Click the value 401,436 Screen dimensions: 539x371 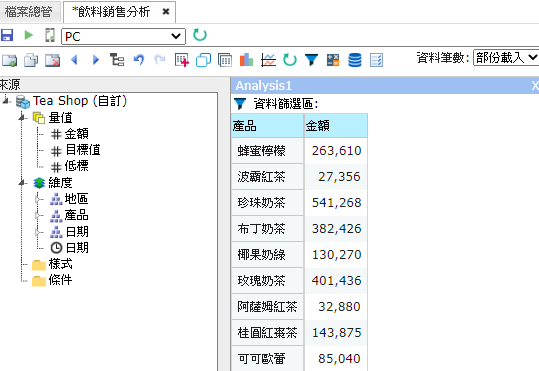(337, 281)
